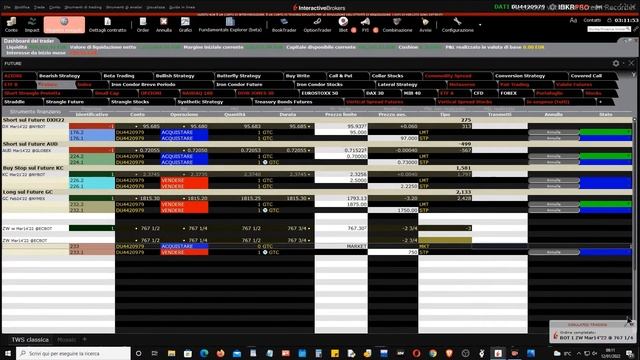Viewport: 640px width, 360px height.
Task: Open the Conto toolbar icon
Action: point(11,24)
